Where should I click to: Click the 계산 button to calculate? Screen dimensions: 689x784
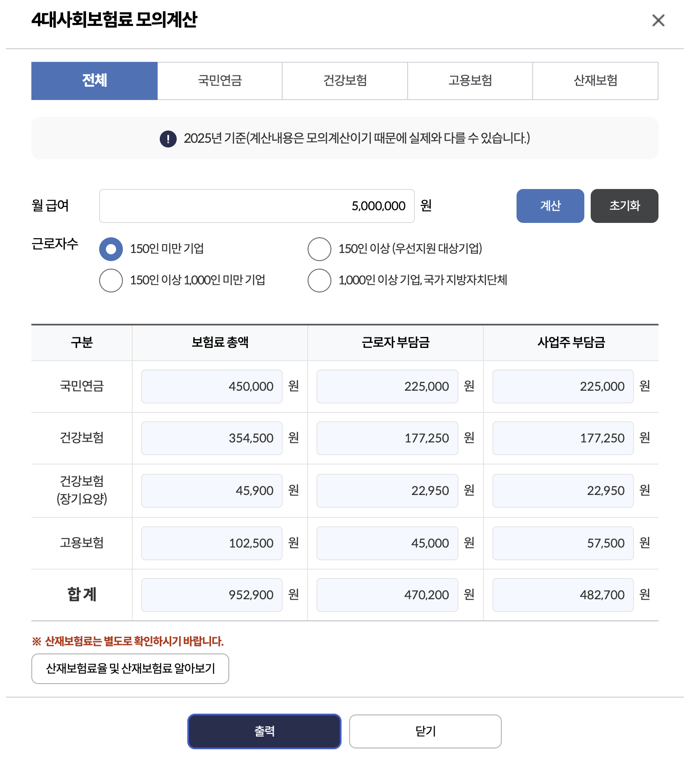coord(550,206)
